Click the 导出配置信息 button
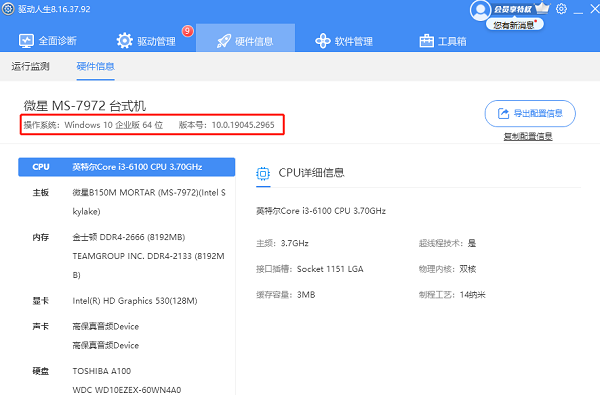600x395 pixels. tap(530, 113)
